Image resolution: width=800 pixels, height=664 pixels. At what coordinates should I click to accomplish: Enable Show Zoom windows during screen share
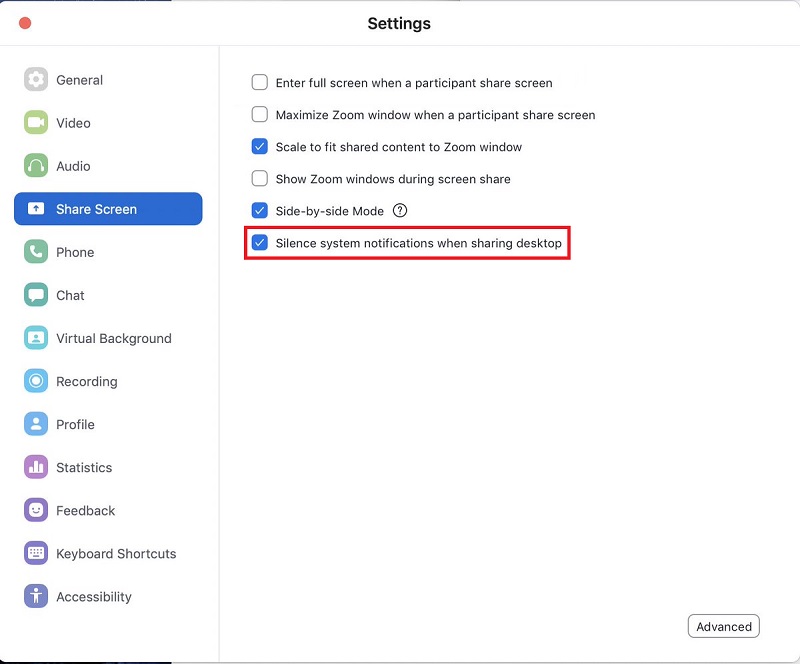260,179
